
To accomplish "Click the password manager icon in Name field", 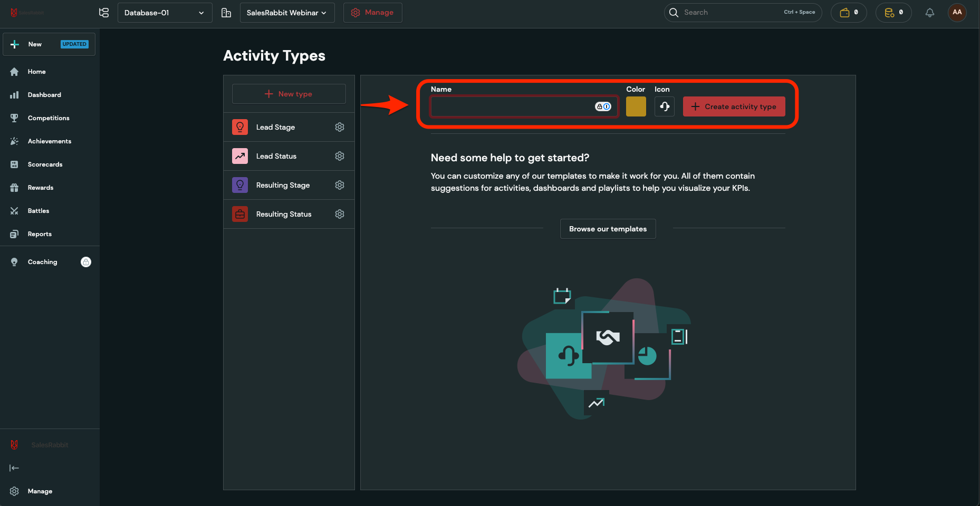I will 603,106.
